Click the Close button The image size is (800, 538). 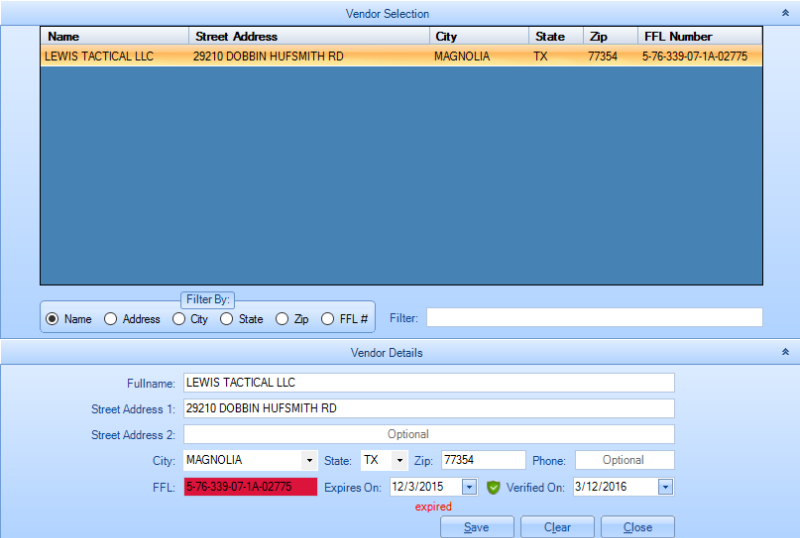pos(638,527)
